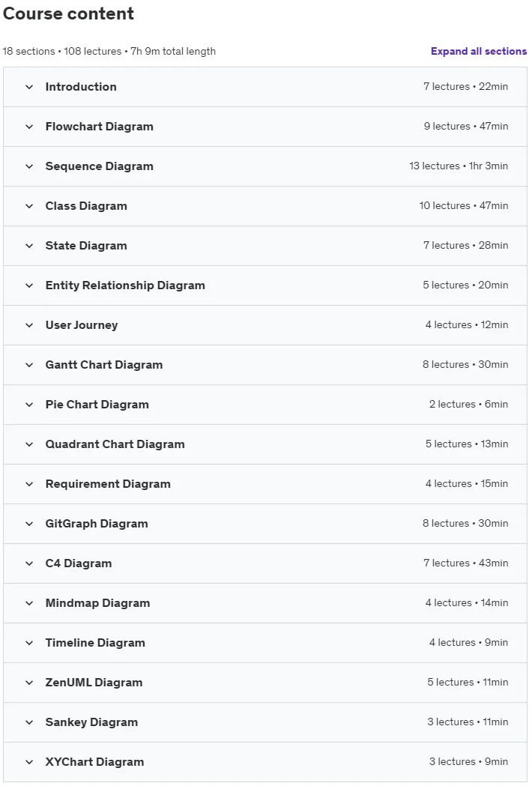Open the Sequence Diagram section title

tap(99, 166)
